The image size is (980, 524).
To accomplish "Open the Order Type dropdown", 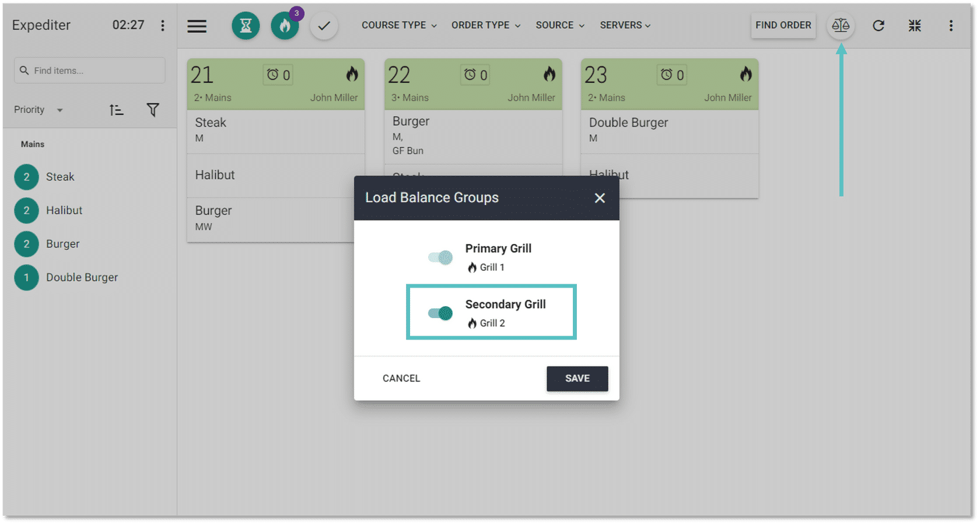I will pos(485,25).
